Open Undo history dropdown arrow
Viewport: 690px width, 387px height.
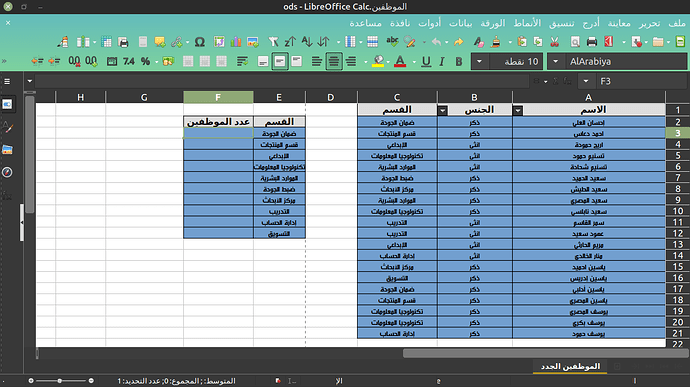[446, 42]
